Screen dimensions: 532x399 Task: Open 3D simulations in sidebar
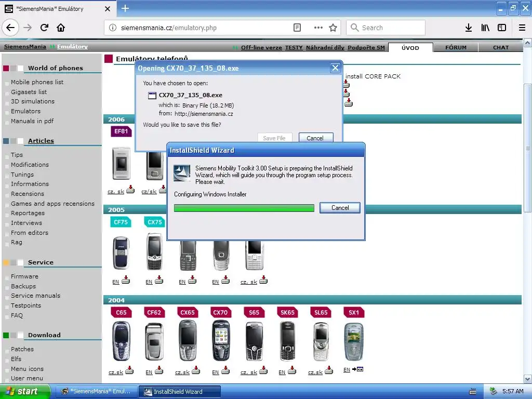pyautogui.click(x=33, y=101)
